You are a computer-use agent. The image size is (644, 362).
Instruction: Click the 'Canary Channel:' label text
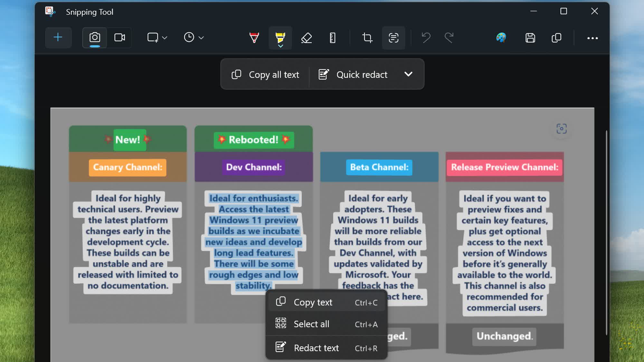[x=128, y=167]
